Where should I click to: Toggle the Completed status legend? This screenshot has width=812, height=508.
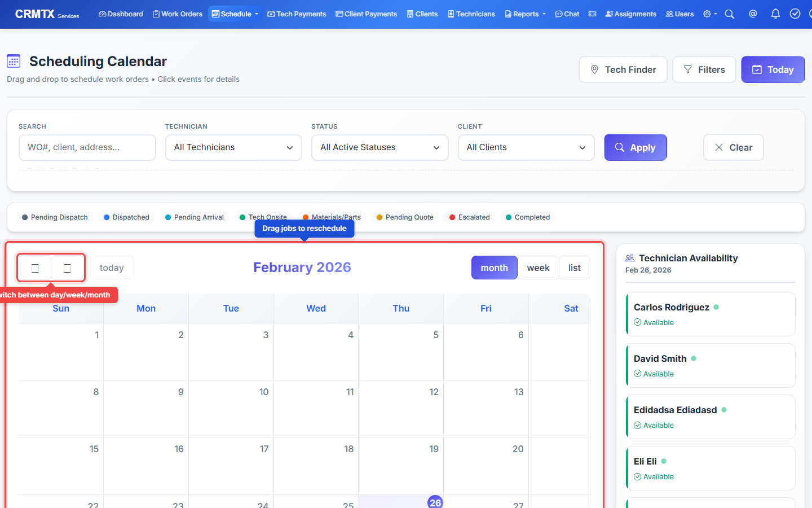coord(527,217)
